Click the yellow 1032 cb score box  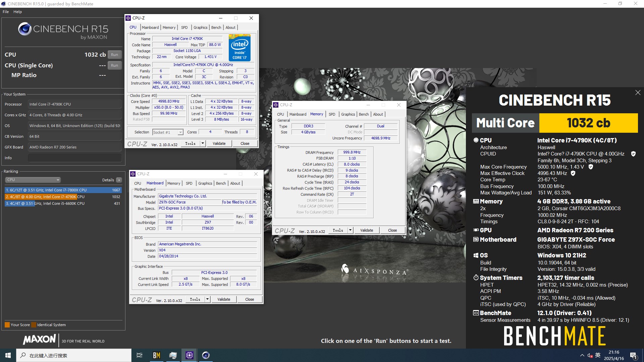pos(588,123)
